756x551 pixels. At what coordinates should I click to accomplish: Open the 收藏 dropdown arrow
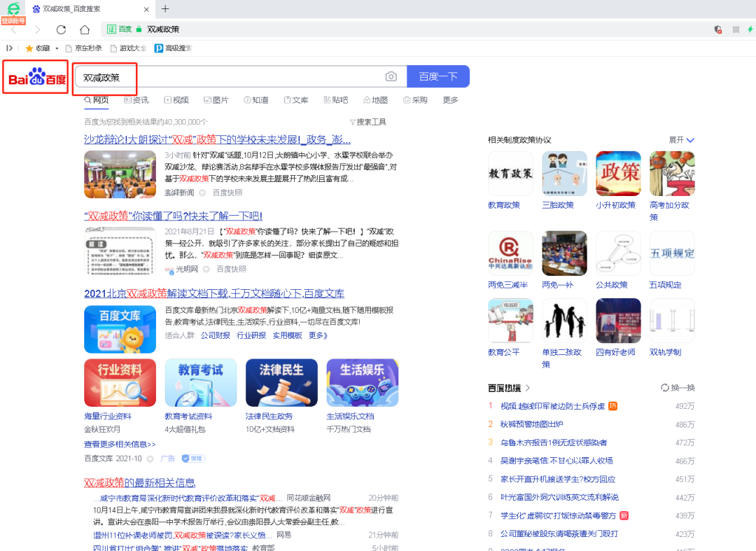coord(57,48)
